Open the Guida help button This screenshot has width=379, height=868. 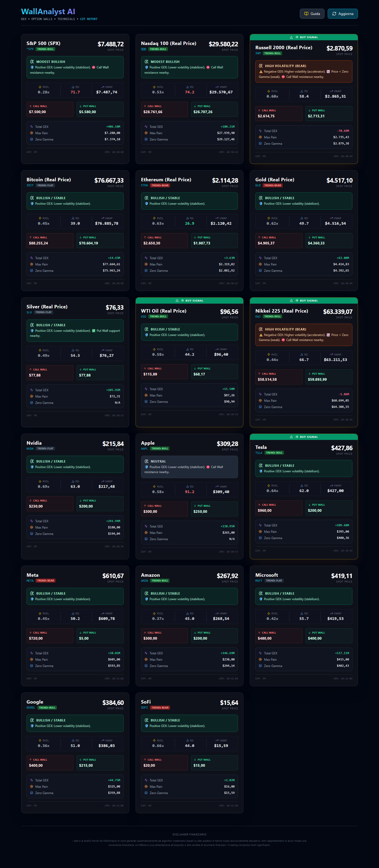tap(312, 14)
